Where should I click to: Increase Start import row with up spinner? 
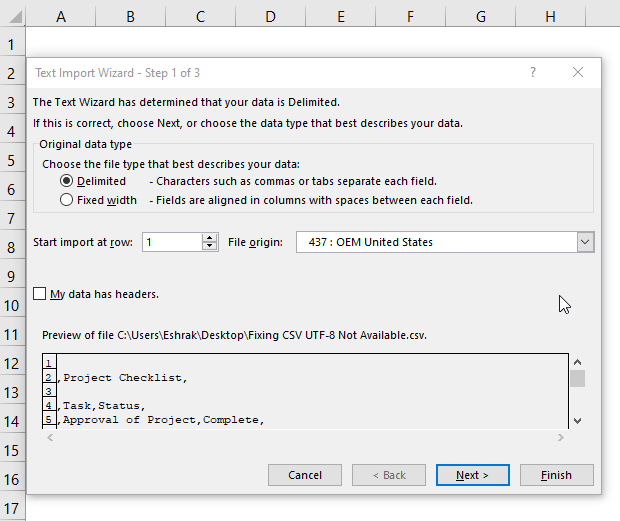(210, 238)
